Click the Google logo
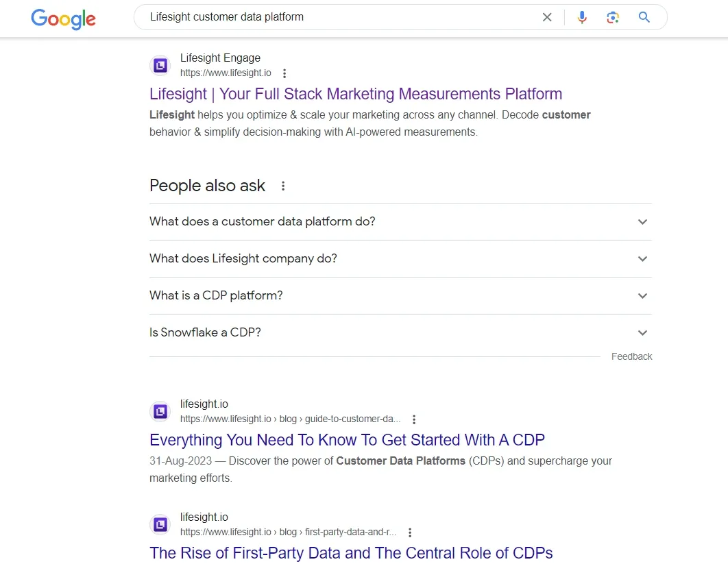Image resolution: width=728 pixels, height=564 pixels. tap(63, 19)
